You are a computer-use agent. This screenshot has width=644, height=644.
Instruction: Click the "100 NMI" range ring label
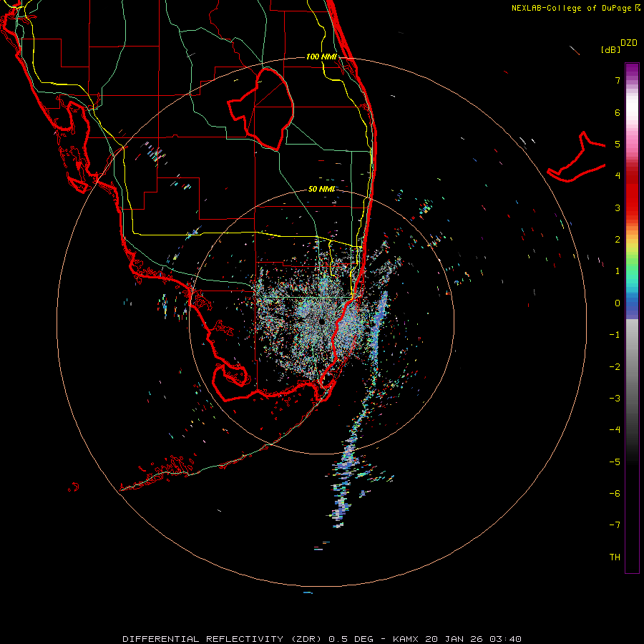point(321,57)
